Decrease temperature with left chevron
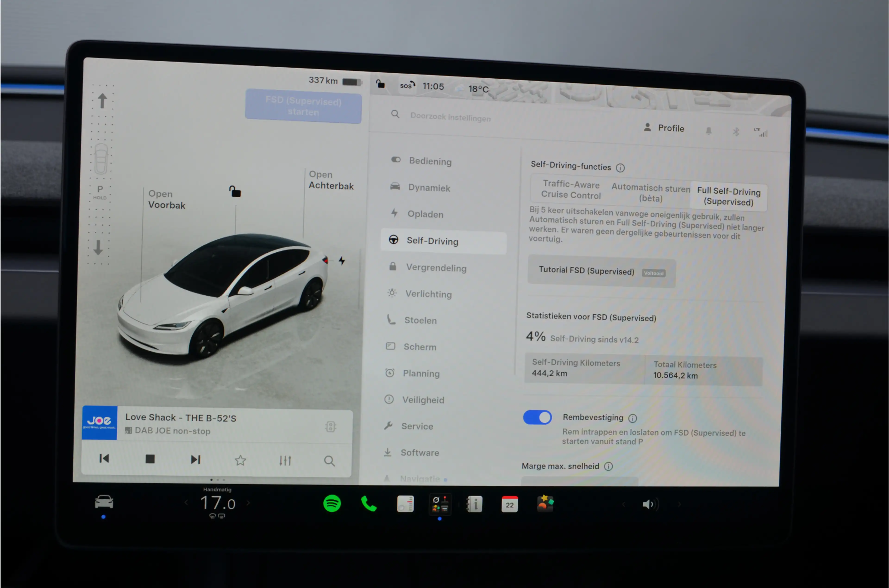 click(186, 502)
